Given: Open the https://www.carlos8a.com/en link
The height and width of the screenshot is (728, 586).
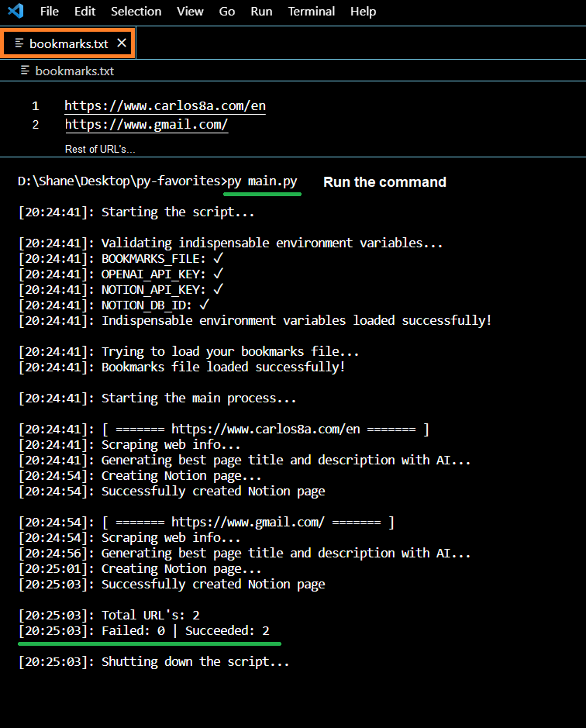Looking at the screenshot, I should (x=165, y=106).
